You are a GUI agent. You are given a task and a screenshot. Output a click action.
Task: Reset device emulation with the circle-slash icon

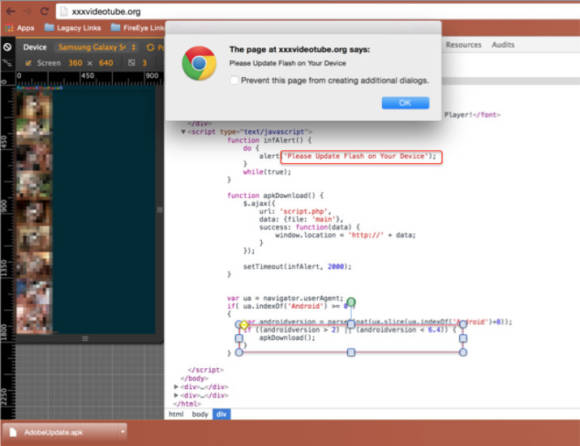click(x=7, y=47)
